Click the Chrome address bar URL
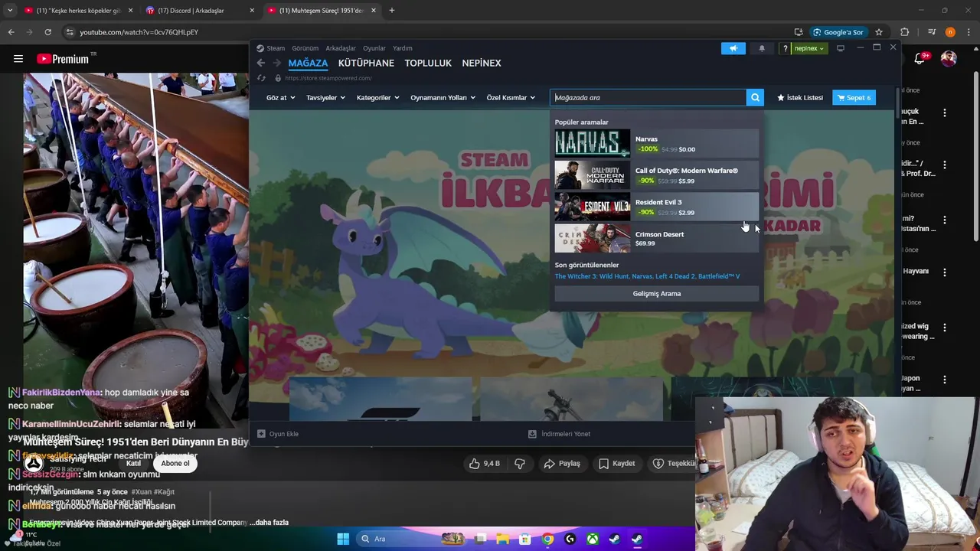The width and height of the screenshot is (980, 551). pyautogui.click(x=139, y=32)
